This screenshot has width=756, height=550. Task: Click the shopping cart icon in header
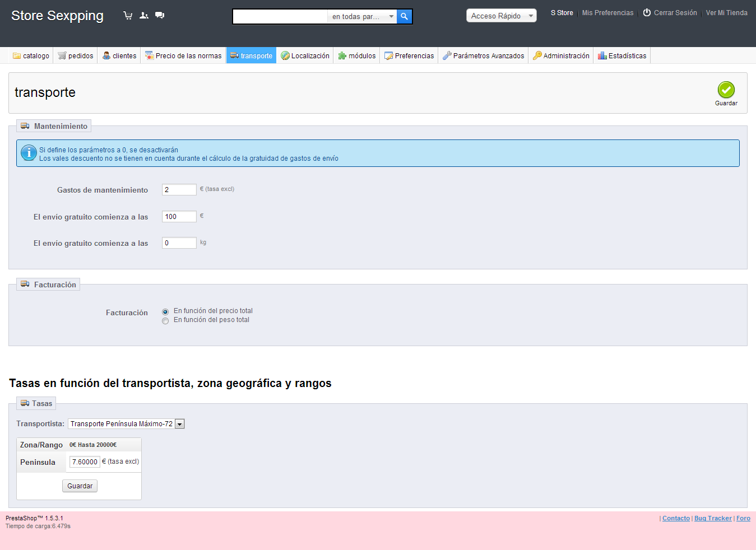[x=128, y=16]
